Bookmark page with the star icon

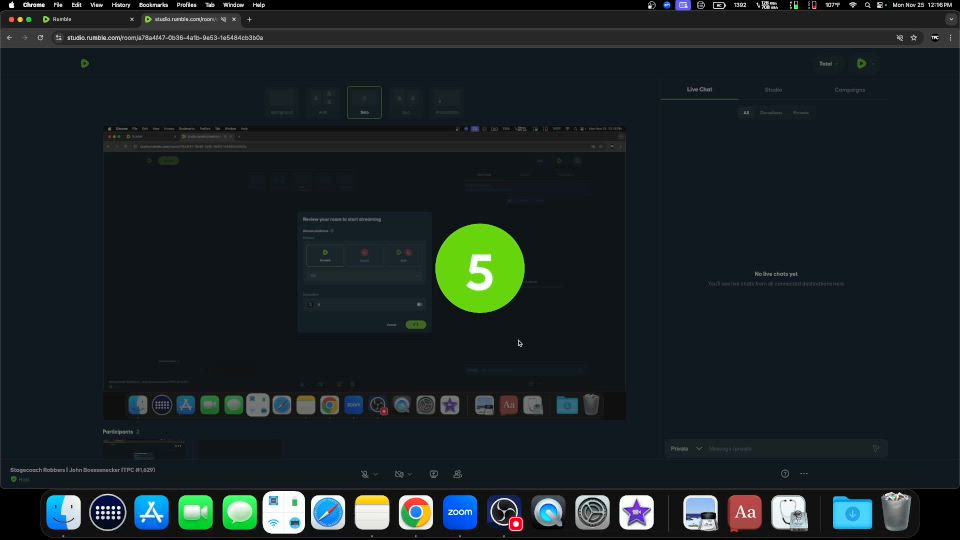click(x=913, y=37)
